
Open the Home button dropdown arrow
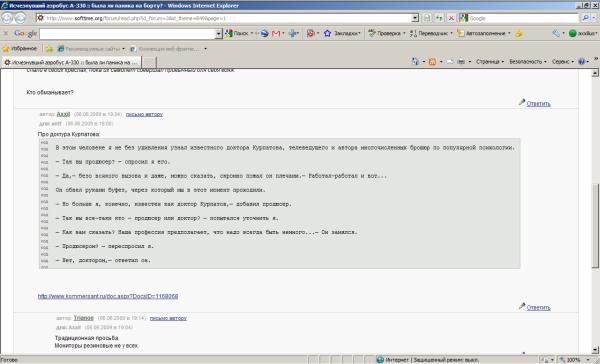pyautogui.click(x=424, y=61)
